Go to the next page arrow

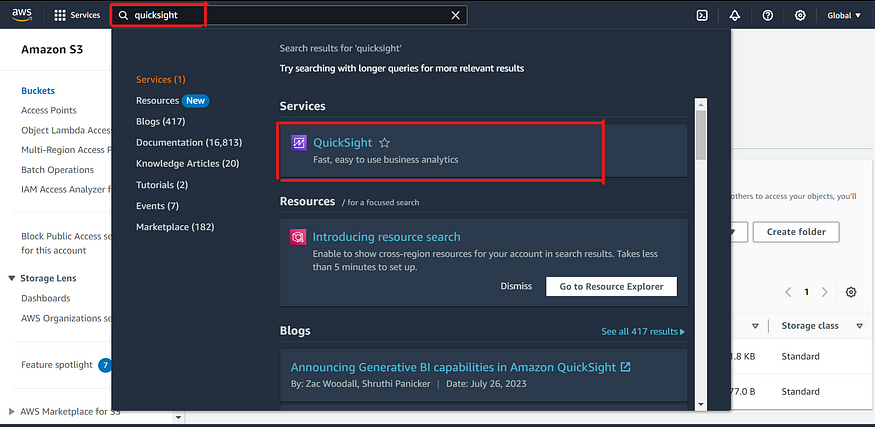point(825,292)
